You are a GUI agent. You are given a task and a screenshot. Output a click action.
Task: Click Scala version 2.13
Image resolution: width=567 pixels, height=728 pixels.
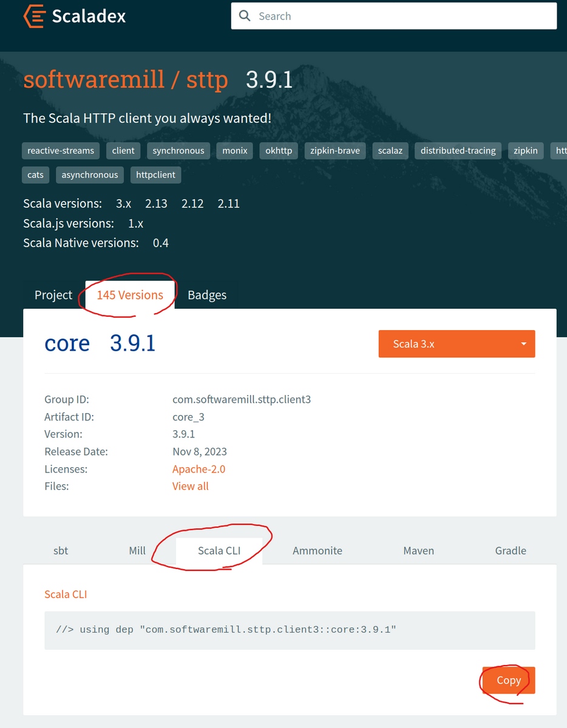[x=156, y=204]
